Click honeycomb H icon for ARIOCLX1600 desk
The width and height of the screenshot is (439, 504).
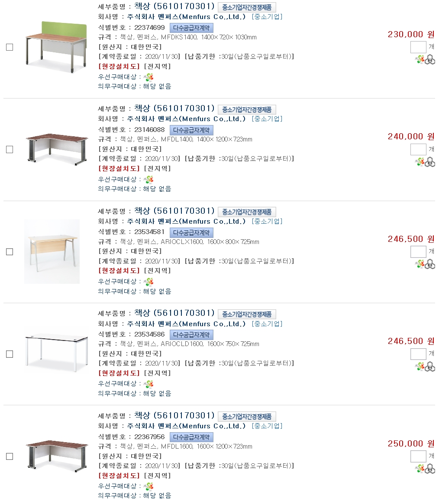[430, 264]
